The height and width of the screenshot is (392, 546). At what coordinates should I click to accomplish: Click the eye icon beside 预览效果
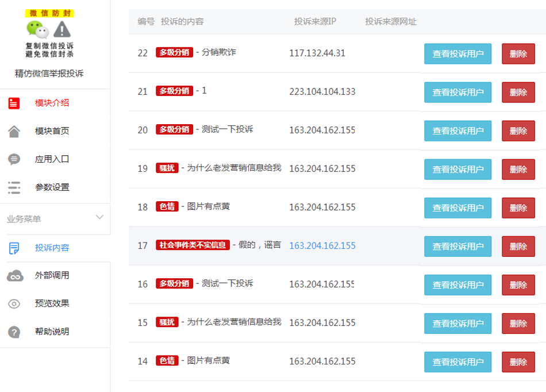(13, 303)
